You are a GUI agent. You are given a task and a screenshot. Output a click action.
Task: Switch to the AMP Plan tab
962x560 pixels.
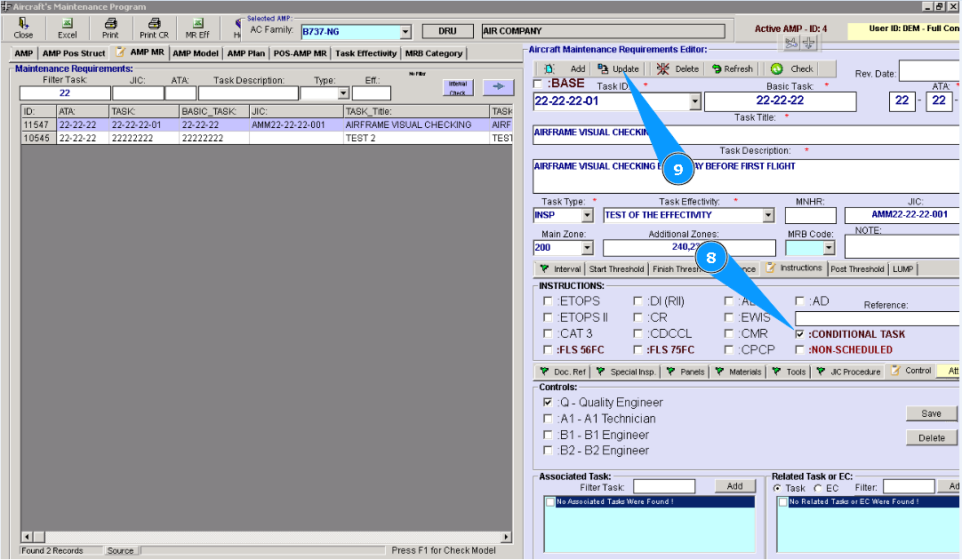point(246,53)
